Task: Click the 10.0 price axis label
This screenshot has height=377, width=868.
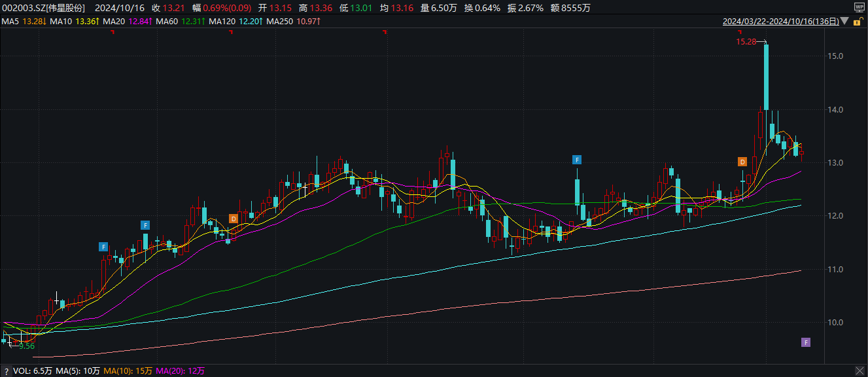Action: click(x=835, y=322)
